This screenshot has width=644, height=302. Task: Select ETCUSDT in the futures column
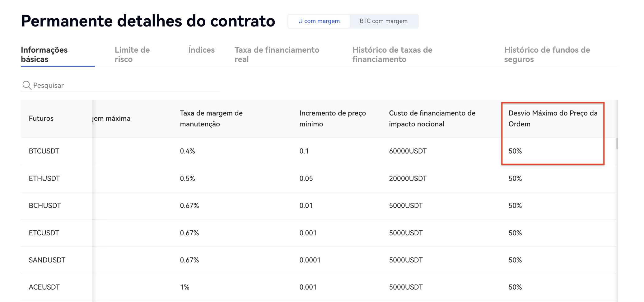44,233
